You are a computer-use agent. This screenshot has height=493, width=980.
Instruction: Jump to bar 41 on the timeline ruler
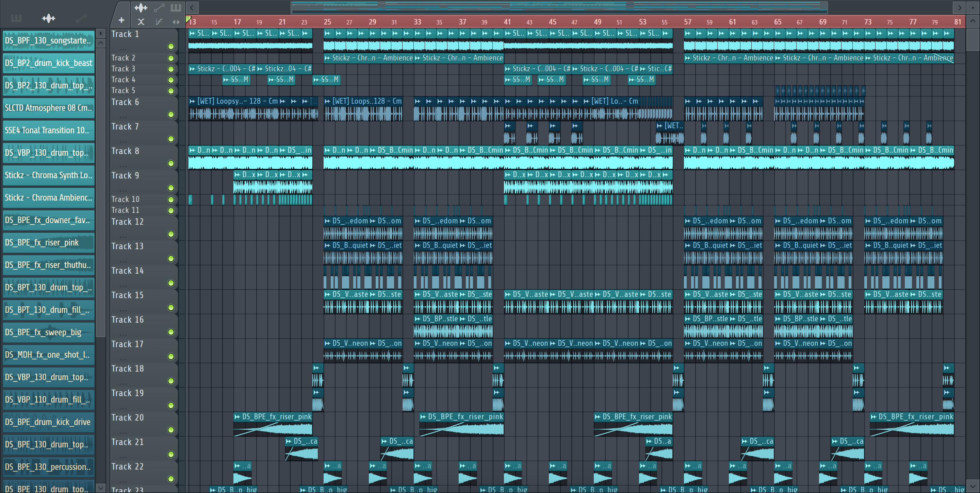pyautogui.click(x=507, y=22)
